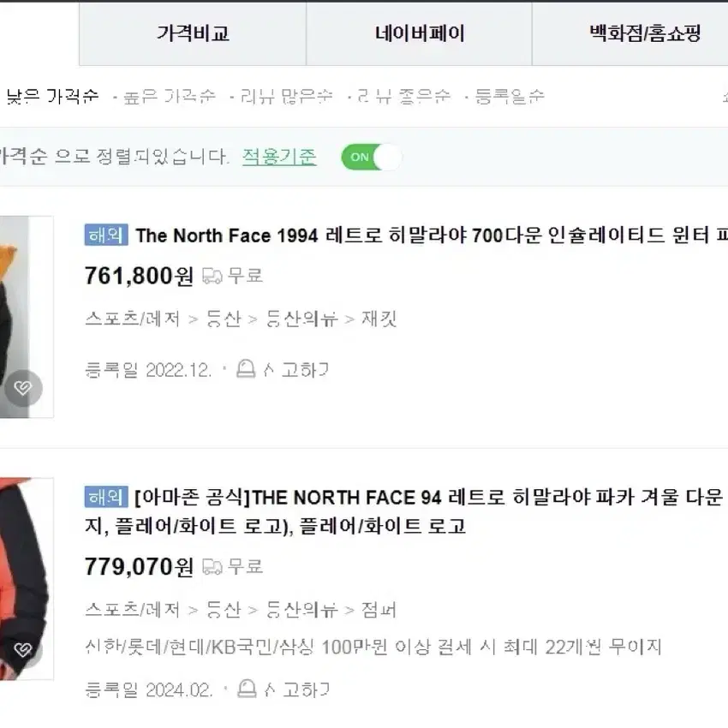Click the delivery truck icon beside 761,800원

coord(212,277)
